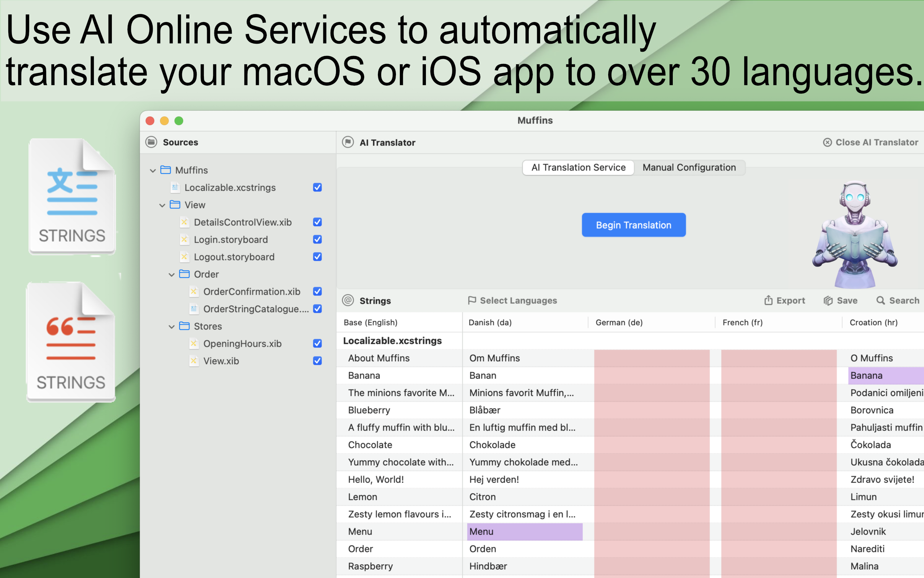Toggle the Logout.storyboard checkbox
The height and width of the screenshot is (578, 924).
tap(317, 256)
